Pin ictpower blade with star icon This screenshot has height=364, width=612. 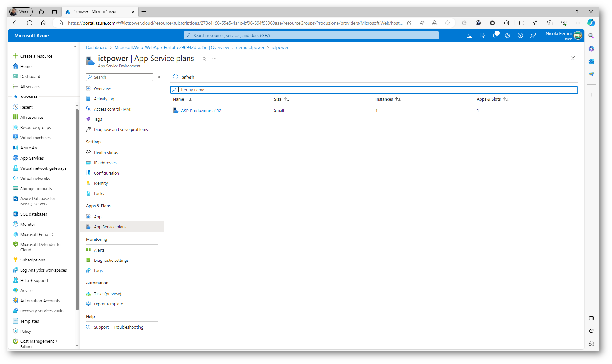[x=204, y=58]
